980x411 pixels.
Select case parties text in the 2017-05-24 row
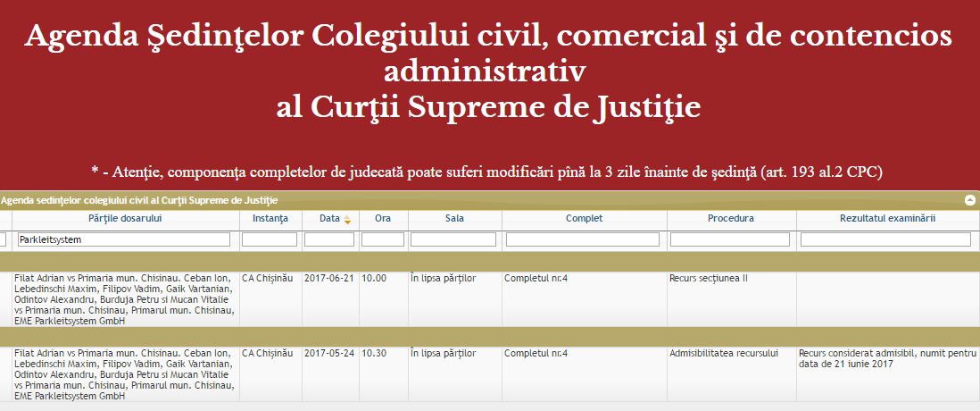[124, 374]
